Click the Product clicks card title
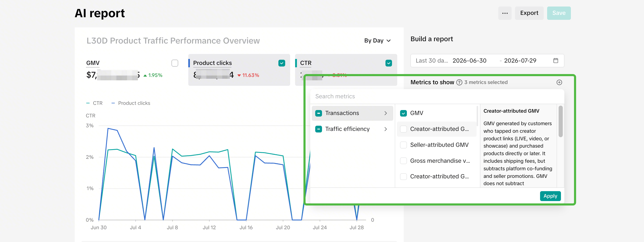 click(212, 63)
